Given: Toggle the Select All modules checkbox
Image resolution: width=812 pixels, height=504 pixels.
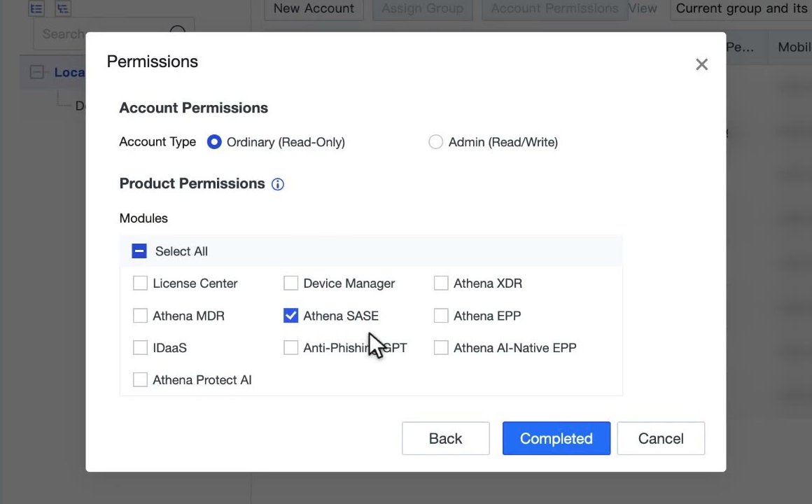Looking at the screenshot, I should [139, 251].
